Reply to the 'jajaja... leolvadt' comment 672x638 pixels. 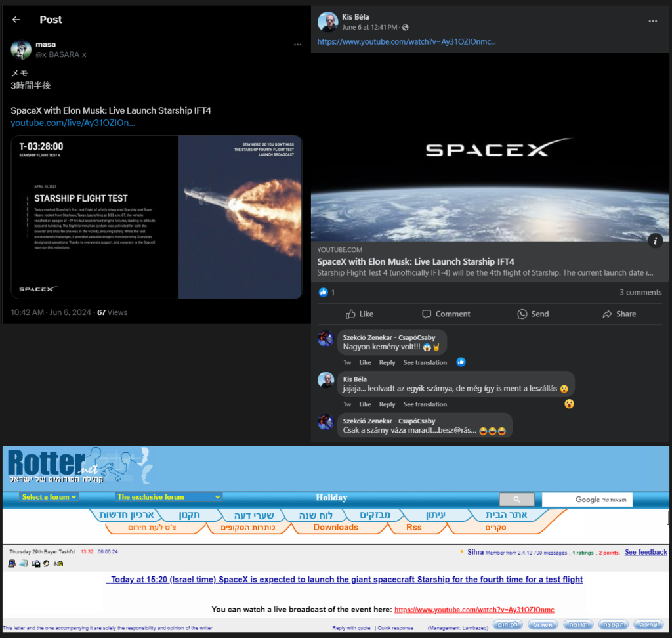coord(387,404)
